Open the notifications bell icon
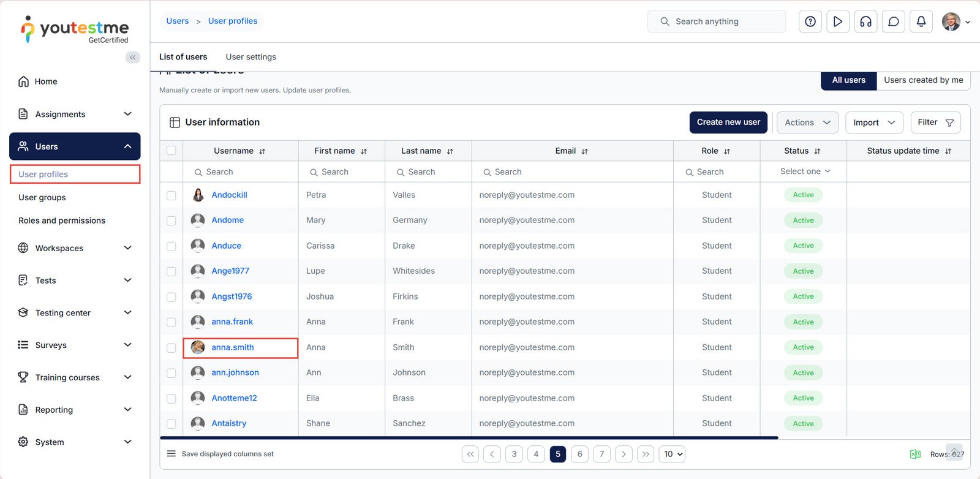The height and width of the screenshot is (479, 980). 921,21
